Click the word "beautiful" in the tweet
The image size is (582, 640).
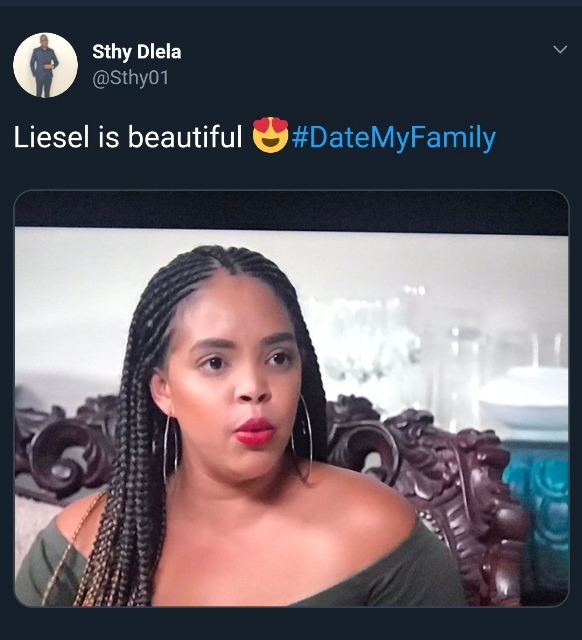pyautogui.click(x=185, y=137)
